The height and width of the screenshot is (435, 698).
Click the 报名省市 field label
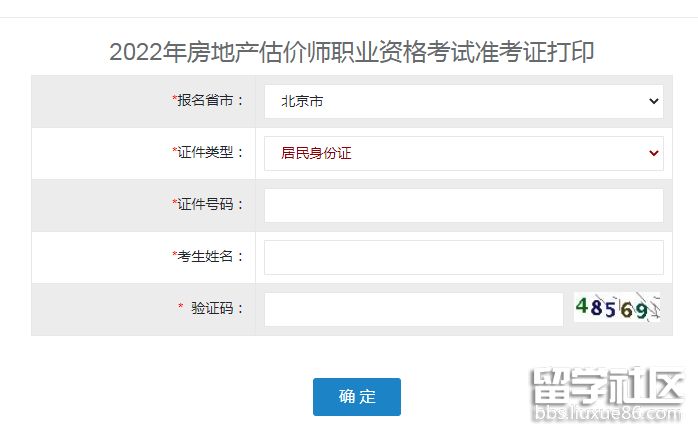click(x=210, y=101)
